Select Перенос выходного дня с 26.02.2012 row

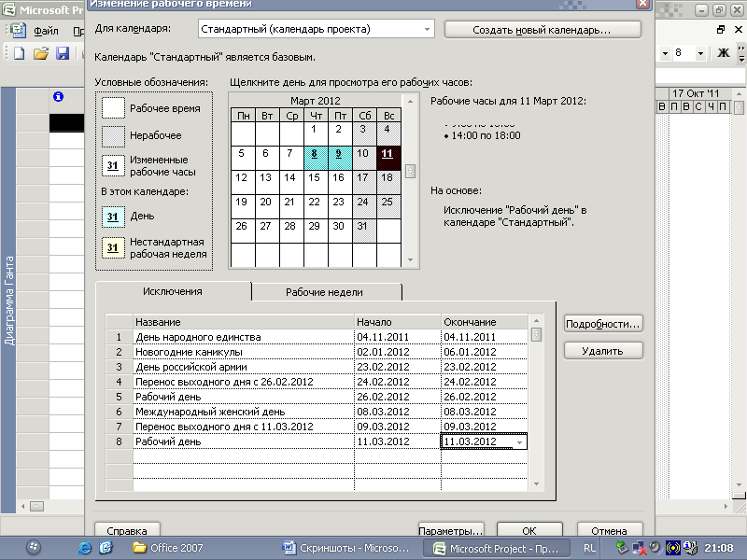coord(317,382)
